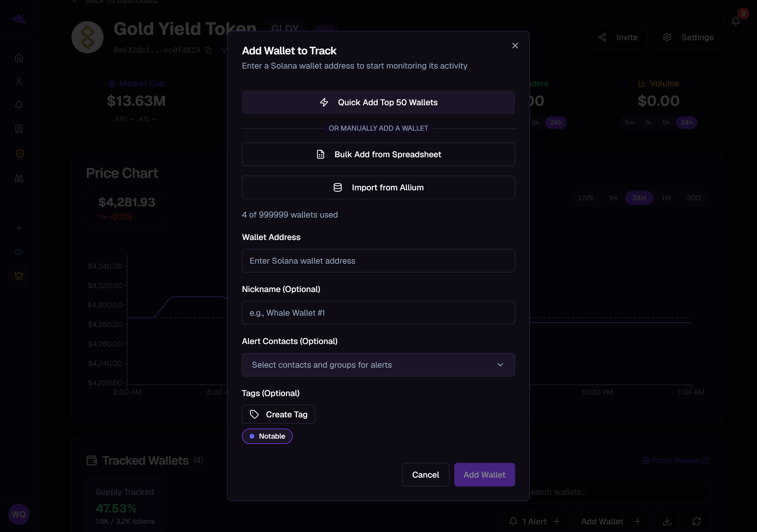Click Quick Add Top 50 Wallets
Image resolution: width=757 pixels, height=532 pixels.
tap(378, 103)
